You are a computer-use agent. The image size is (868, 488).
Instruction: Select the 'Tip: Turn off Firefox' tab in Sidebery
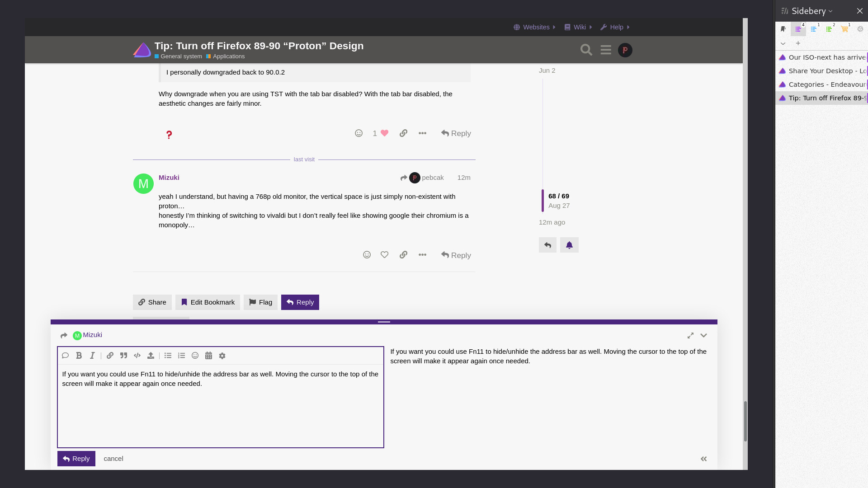pos(821,98)
